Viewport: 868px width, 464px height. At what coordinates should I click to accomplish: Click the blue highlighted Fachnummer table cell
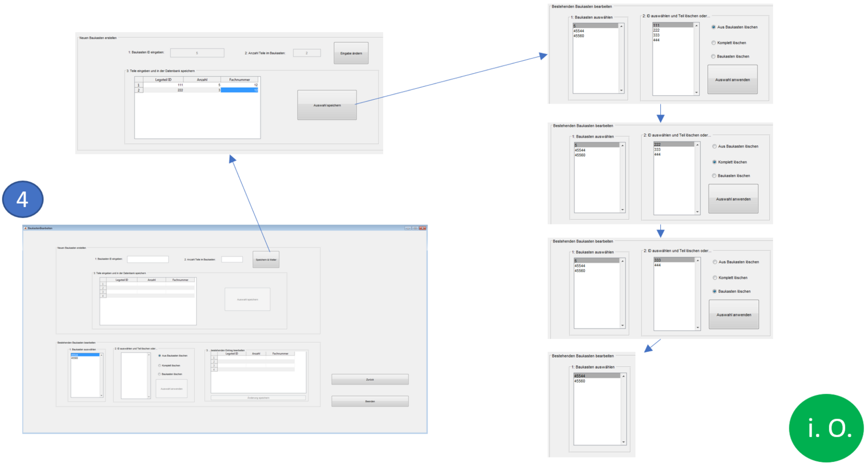click(x=239, y=90)
